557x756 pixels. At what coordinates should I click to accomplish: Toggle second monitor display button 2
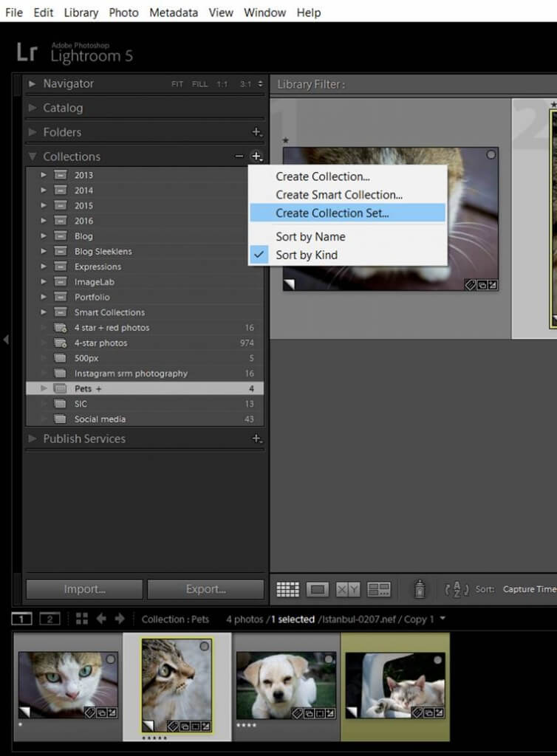(x=49, y=619)
